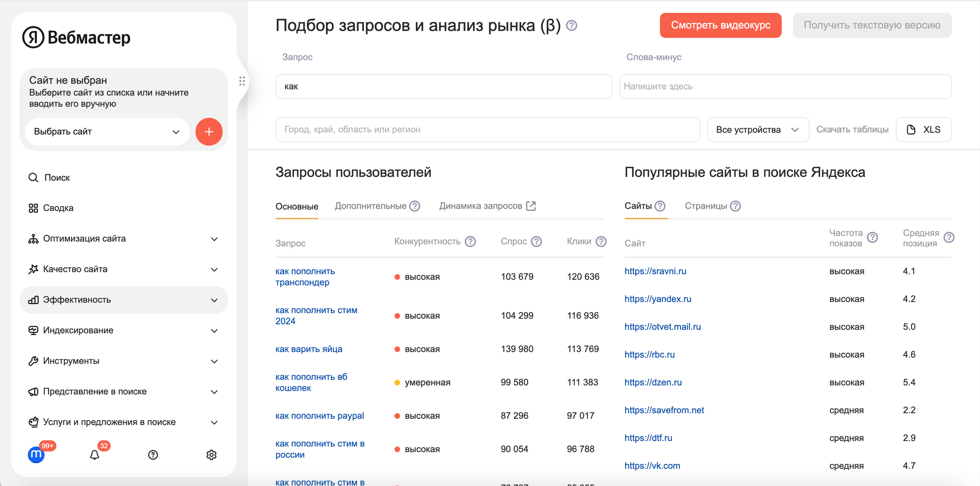Open the settings gear in the sidebar

(x=211, y=455)
